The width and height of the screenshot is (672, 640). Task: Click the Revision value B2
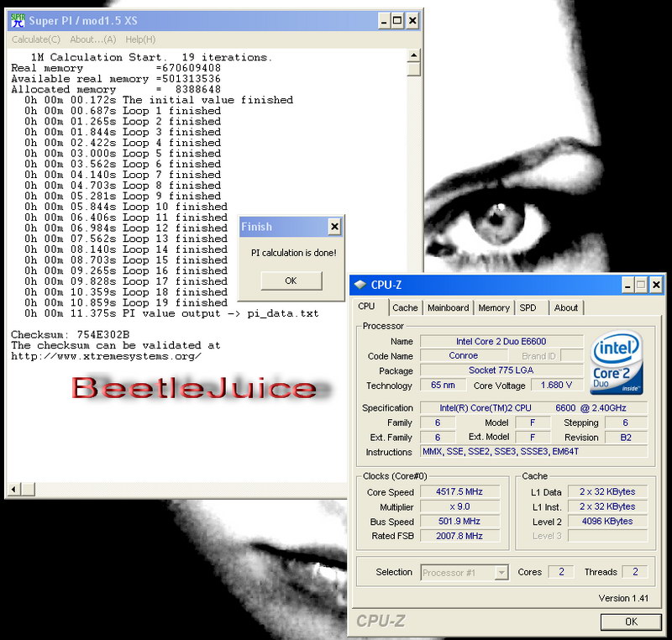pyautogui.click(x=626, y=438)
